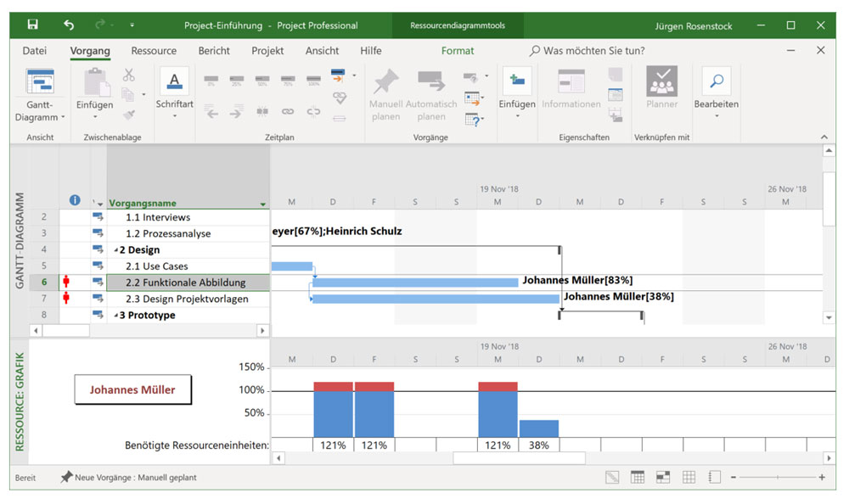Switch to Task Usage view in status bar
Image resolution: width=849 pixels, height=504 pixels.
click(x=638, y=477)
